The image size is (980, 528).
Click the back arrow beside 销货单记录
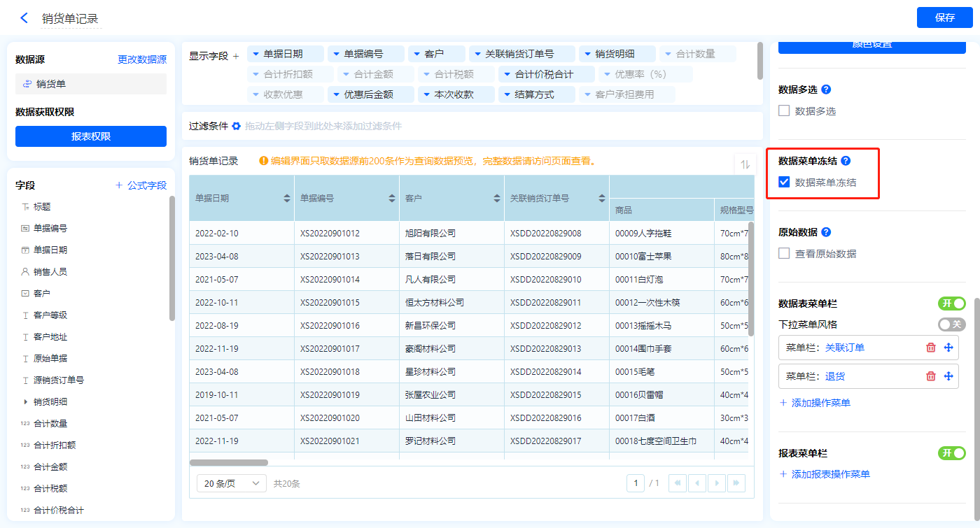click(x=24, y=18)
